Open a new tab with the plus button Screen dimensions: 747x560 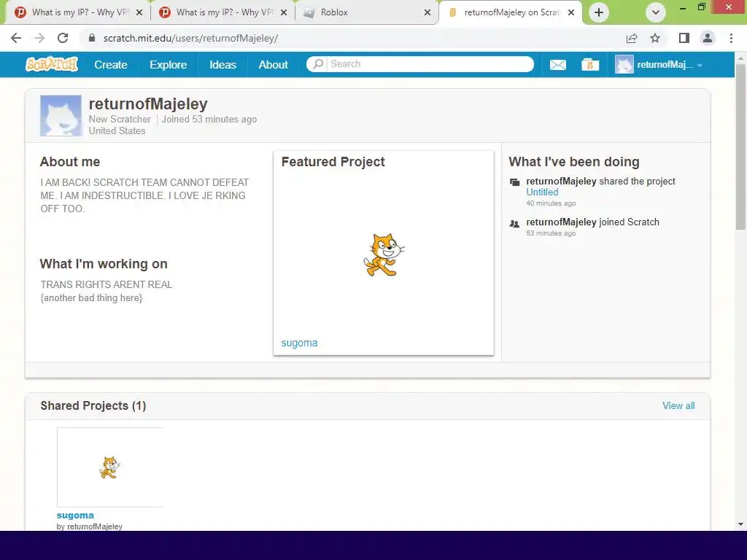[599, 12]
